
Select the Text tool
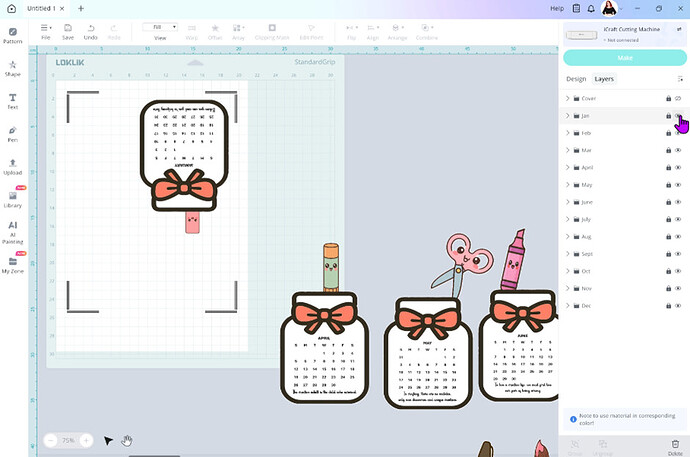[x=13, y=100]
